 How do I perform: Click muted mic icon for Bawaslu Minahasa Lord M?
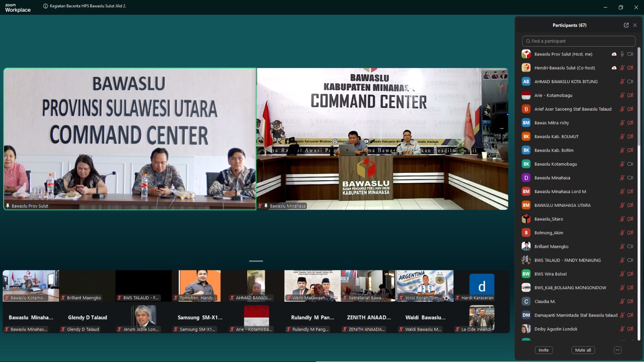622,191
